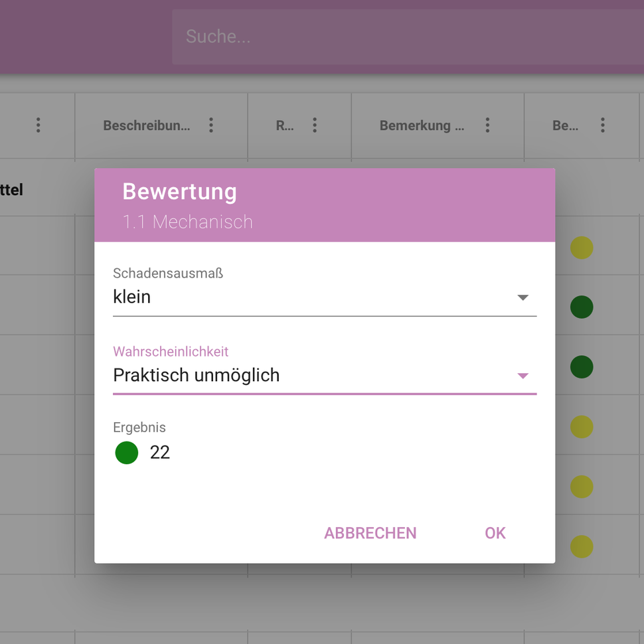Open the Beschreibun... column menu dots
The image size is (644, 644).
point(211,125)
